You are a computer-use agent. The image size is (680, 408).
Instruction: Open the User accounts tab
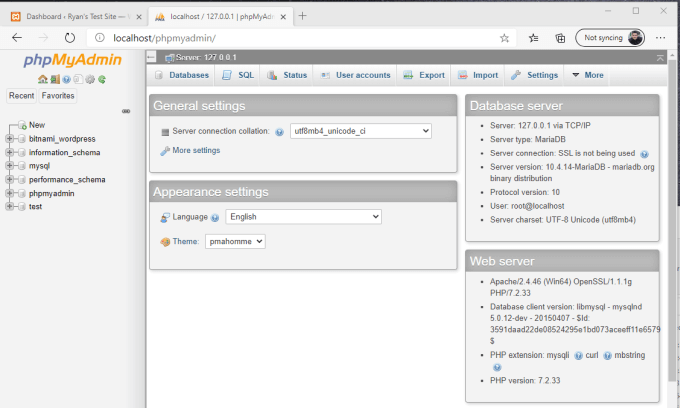tap(356, 75)
